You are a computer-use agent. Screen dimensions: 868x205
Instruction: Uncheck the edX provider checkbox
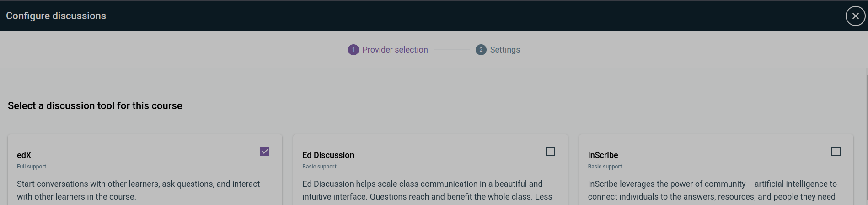(x=265, y=152)
